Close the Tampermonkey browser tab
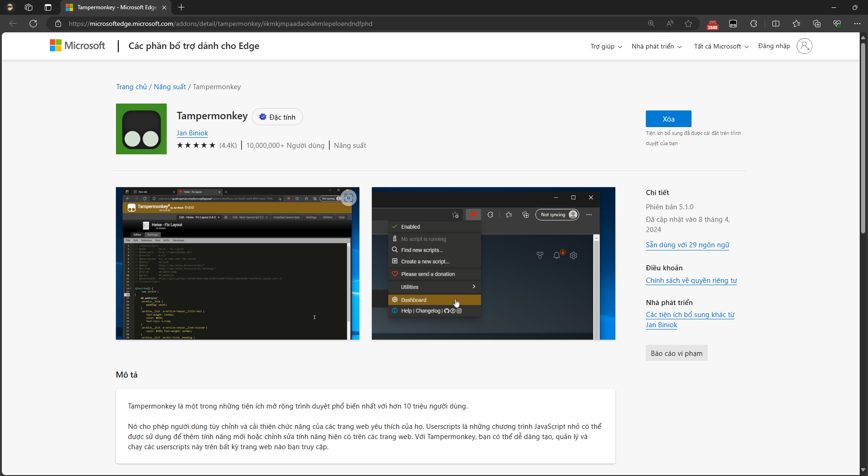This screenshot has width=868, height=476. click(164, 7)
